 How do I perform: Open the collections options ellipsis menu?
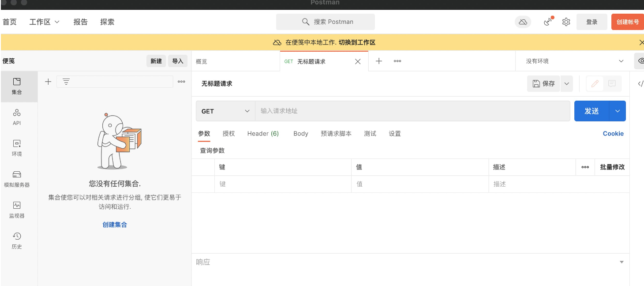[x=181, y=82]
